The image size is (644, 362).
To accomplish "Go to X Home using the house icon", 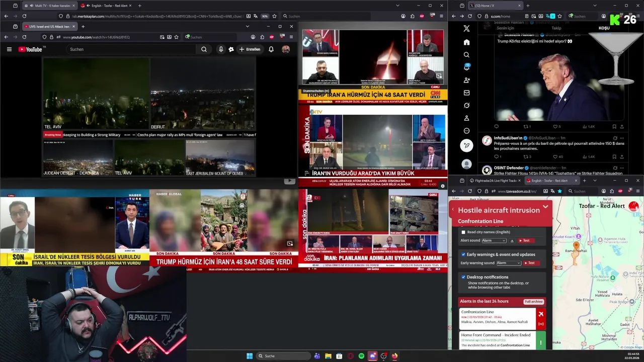I will [466, 42].
